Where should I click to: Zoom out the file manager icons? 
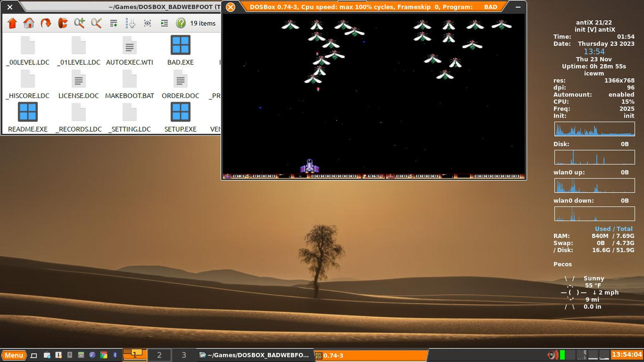click(96, 23)
